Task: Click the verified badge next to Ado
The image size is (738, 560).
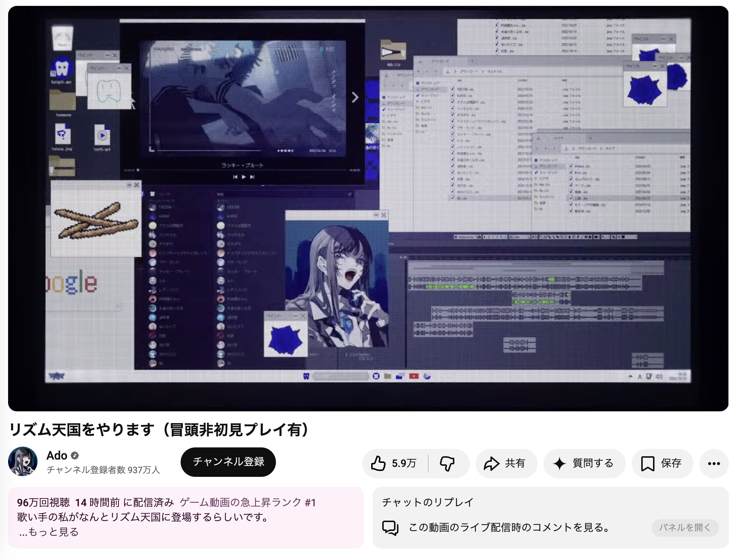Action: click(x=75, y=456)
